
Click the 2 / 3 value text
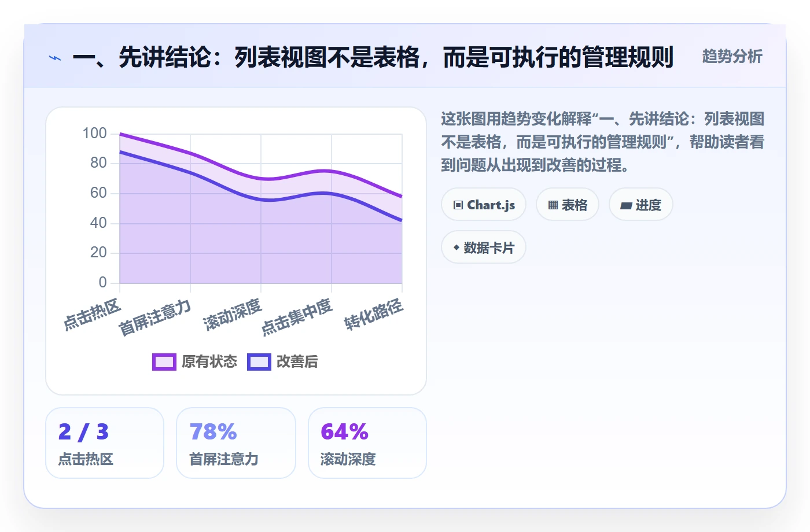click(x=83, y=431)
